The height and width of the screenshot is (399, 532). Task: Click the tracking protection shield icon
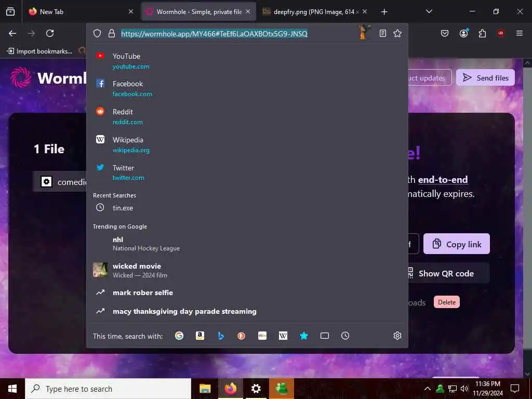97,33
